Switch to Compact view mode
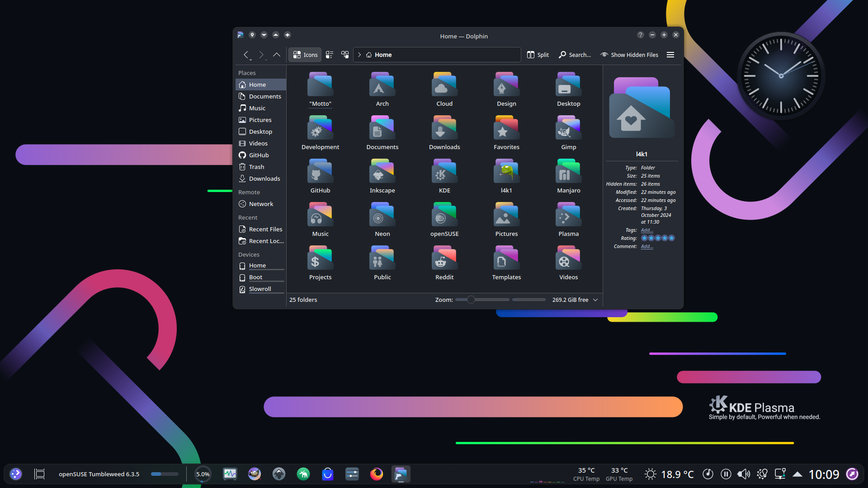Viewport: 868px width, 488px height. (330, 55)
